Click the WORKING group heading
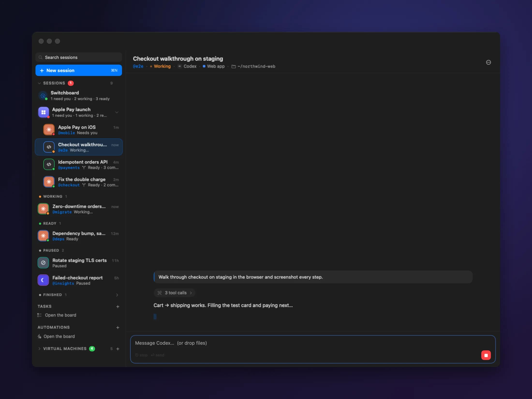Screen dimensions: 532x399 (53, 196)
